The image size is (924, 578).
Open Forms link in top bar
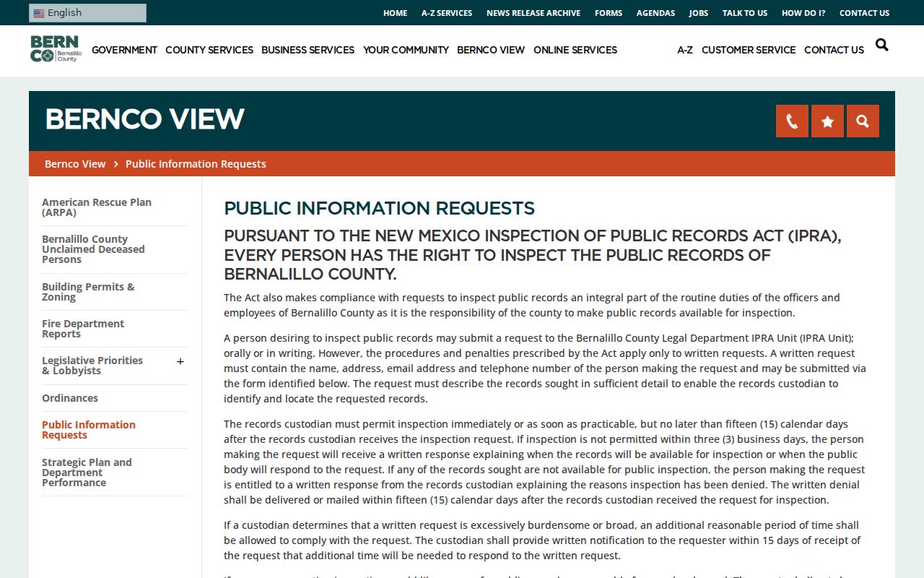coord(609,13)
